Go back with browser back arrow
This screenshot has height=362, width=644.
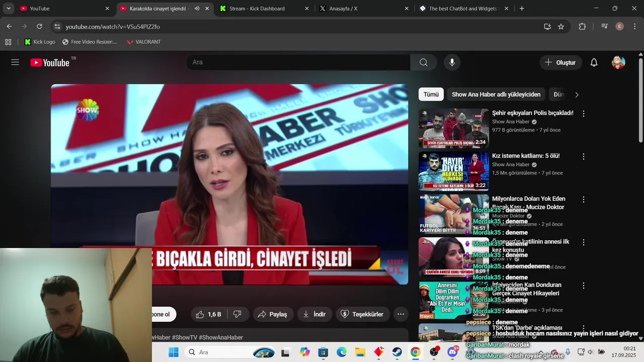coord(9,26)
